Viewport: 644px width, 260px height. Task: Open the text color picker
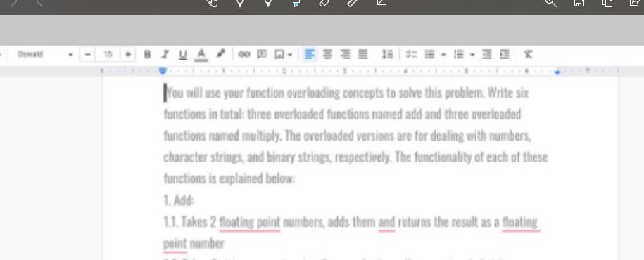pos(201,54)
